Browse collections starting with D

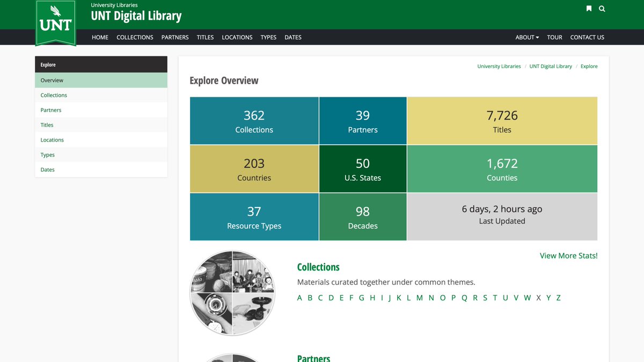pos(331,298)
